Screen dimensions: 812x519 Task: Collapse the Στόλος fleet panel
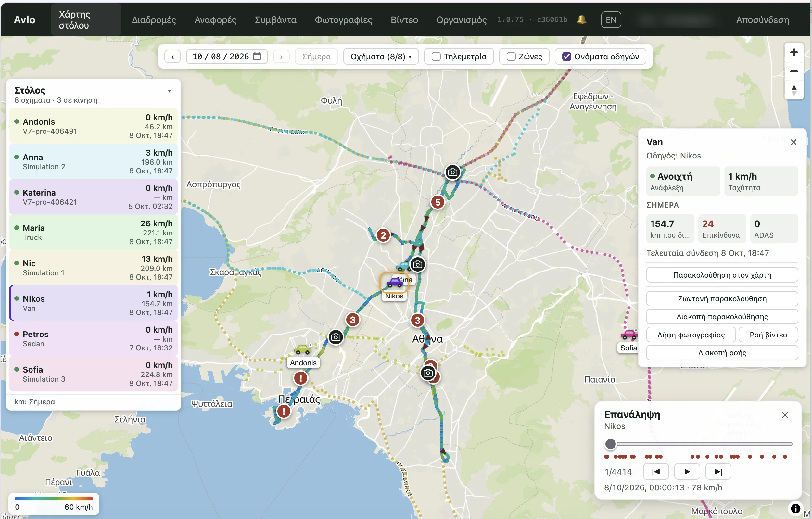(x=169, y=91)
